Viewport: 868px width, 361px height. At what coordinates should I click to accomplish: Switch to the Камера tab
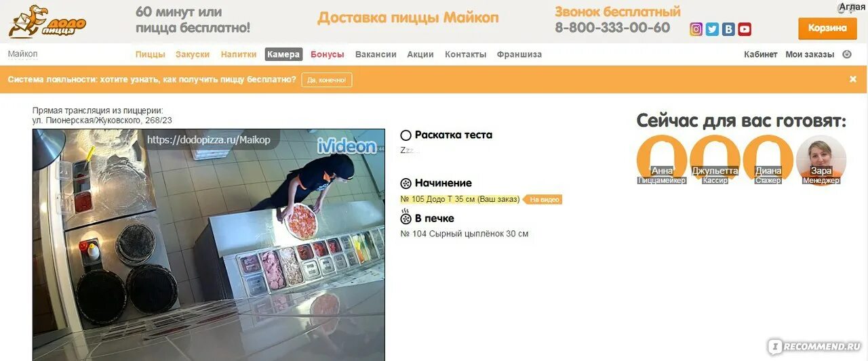283,54
